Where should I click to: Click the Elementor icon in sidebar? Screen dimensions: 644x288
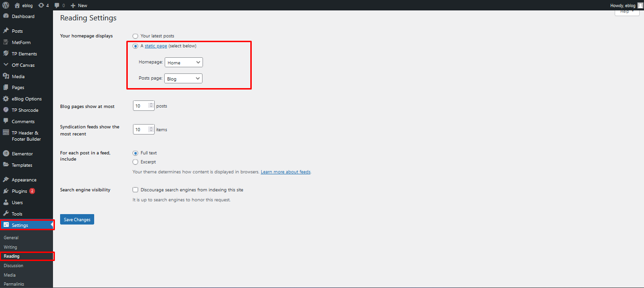point(6,154)
